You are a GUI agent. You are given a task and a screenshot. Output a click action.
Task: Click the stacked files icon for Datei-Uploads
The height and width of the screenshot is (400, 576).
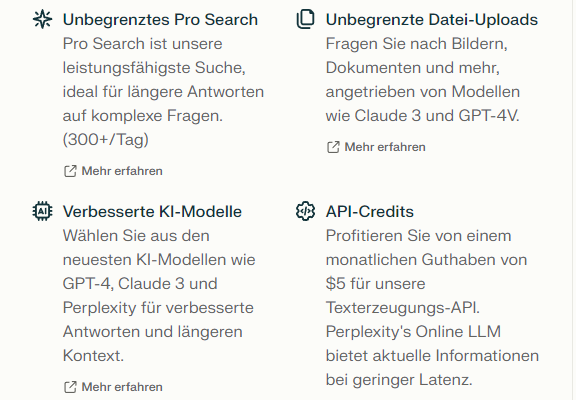pyautogui.click(x=305, y=19)
